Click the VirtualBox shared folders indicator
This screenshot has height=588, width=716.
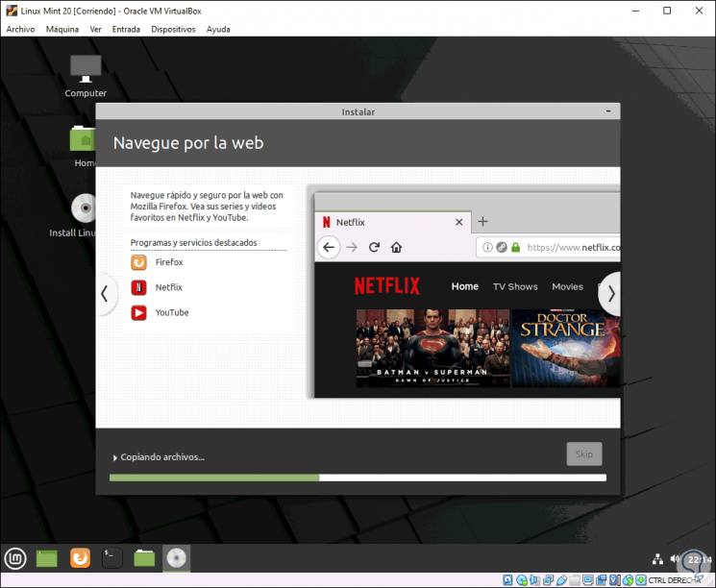point(575,580)
